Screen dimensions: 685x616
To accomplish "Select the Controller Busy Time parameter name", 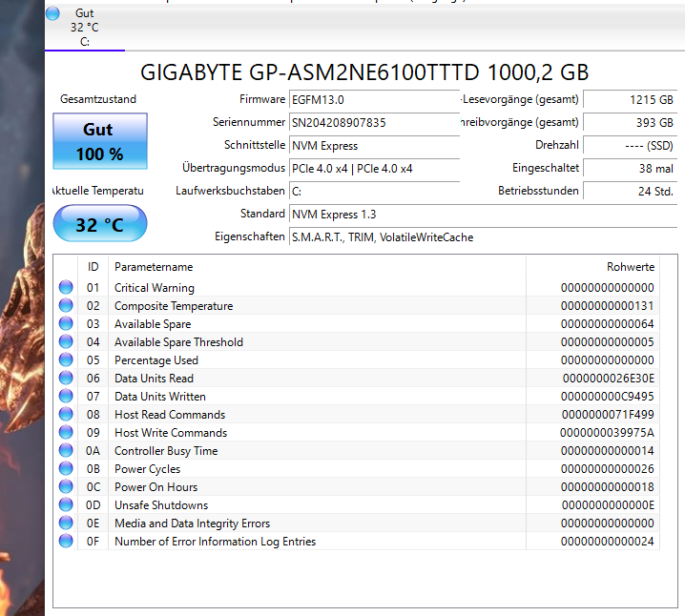I will tap(166, 451).
